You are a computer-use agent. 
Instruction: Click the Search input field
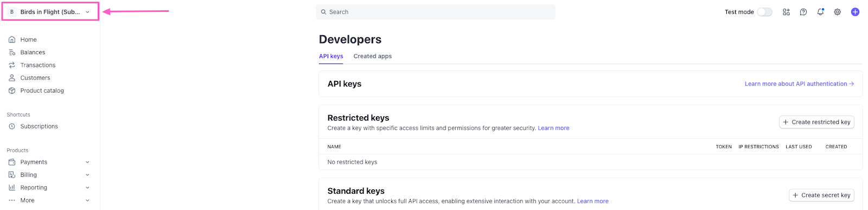pyautogui.click(x=436, y=12)
